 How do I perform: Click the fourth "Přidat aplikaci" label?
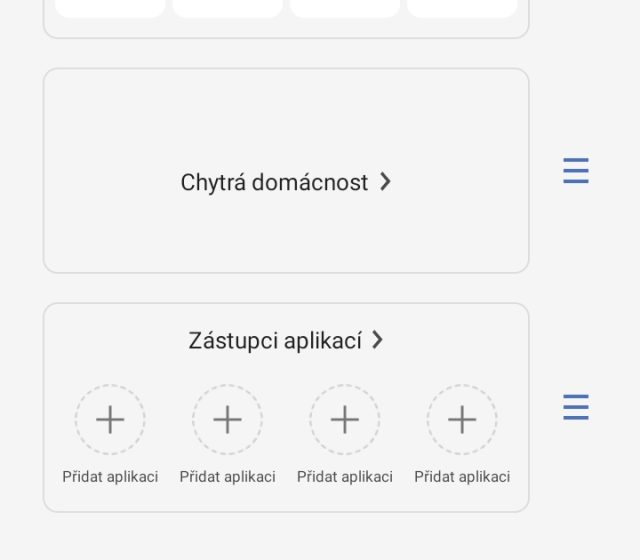click(462, 477)
